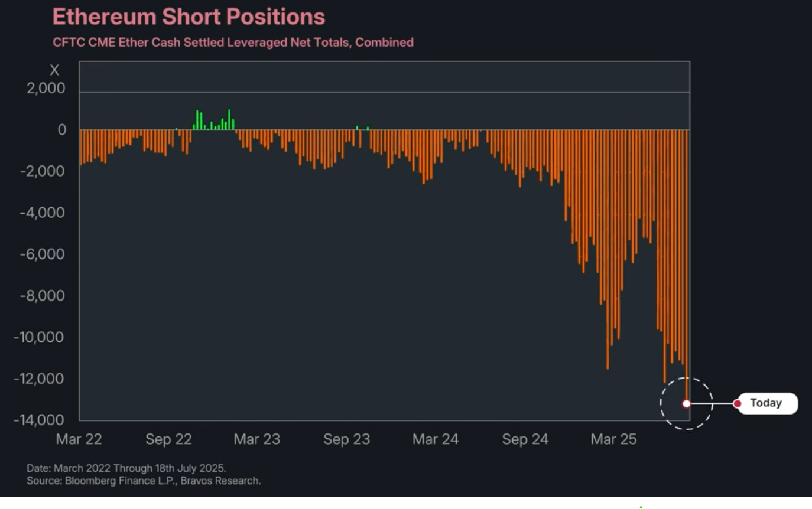
Task: Click the white data point inside dashed circle
Action: (x=686, y=404)
